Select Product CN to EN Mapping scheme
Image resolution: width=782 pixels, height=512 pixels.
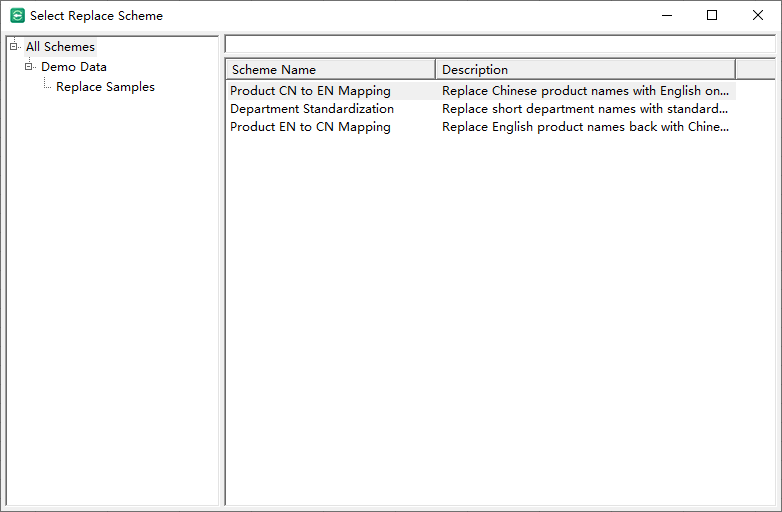point(310,91)
